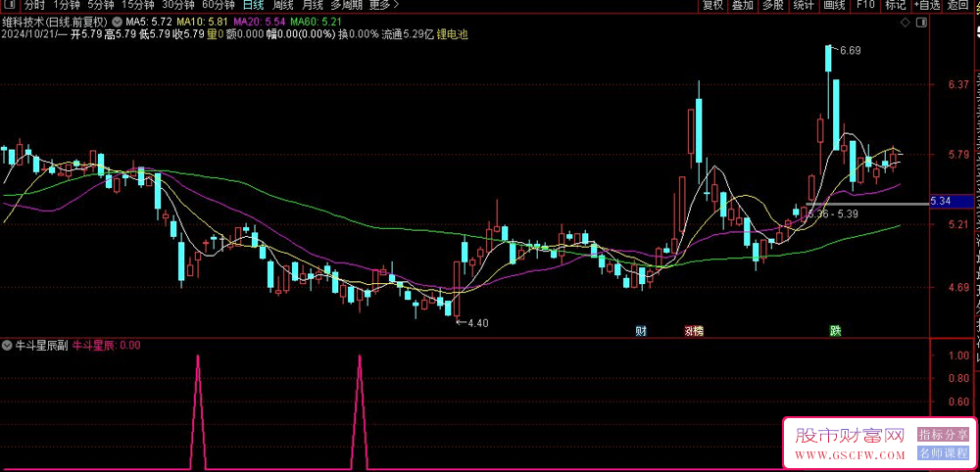The image size is (980, 472).
Task: Open the 统计 statistics button
Action: [804, 6]
